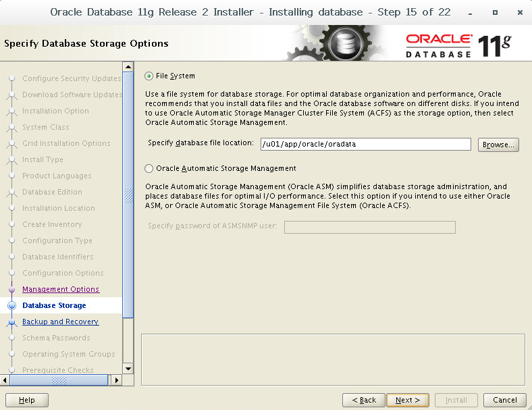Image resolution: width=532 pixels, height=410 pixels.
Task: Click sidebar scroll up arrow
Action: pos(128,67)
